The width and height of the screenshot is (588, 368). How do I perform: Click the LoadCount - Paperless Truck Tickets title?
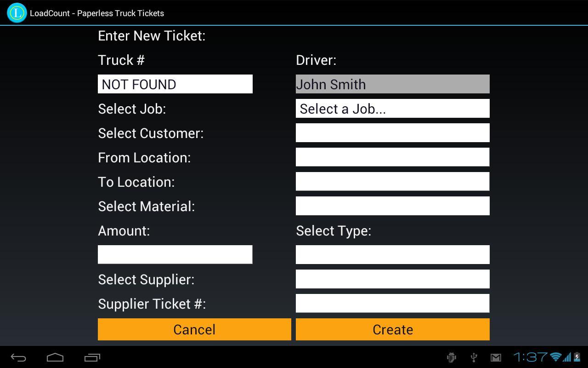point(97,13)
